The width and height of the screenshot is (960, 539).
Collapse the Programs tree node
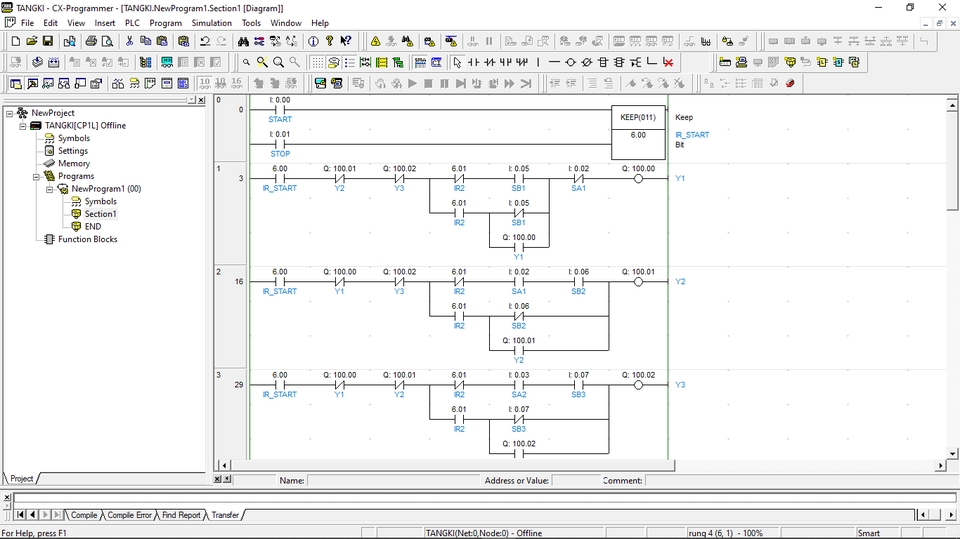(x=36, y=176)
